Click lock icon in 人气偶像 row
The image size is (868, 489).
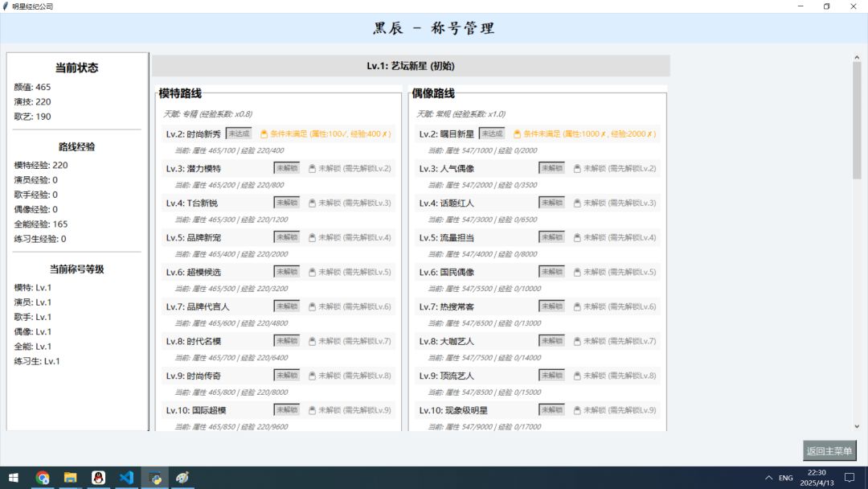[577, 168]
